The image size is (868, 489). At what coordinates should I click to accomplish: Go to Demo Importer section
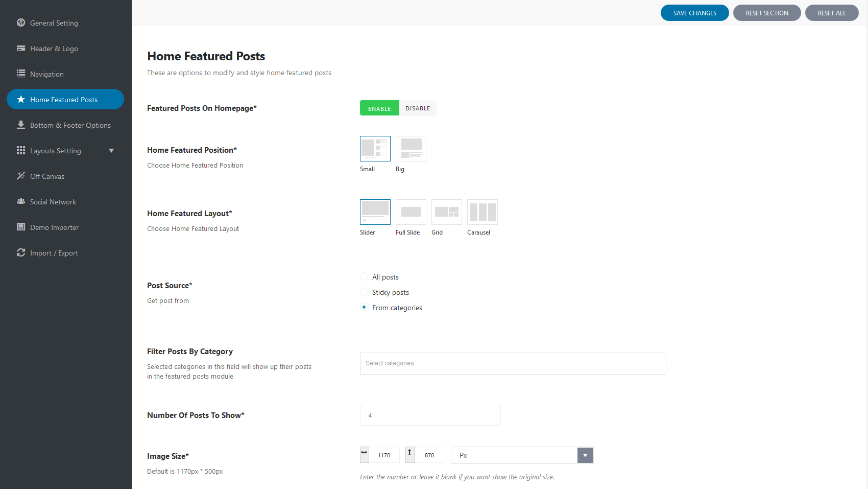[x=54, y=227]
